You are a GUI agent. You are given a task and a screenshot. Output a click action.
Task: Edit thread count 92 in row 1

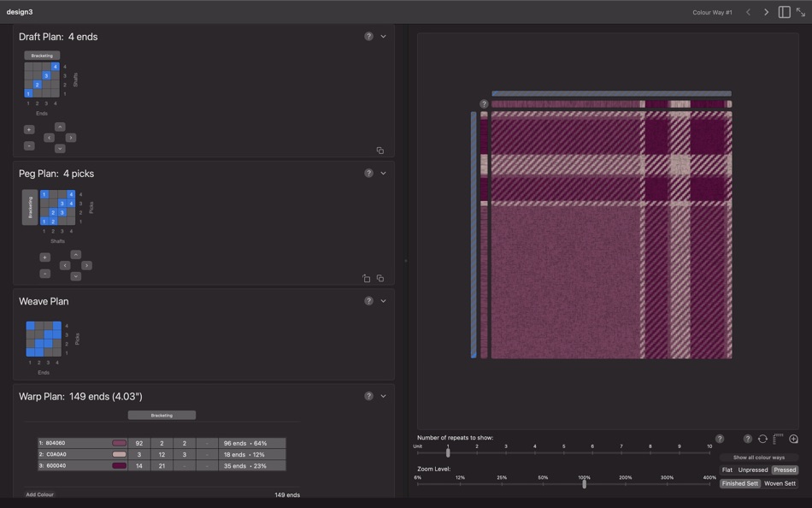tap(138, 443)
